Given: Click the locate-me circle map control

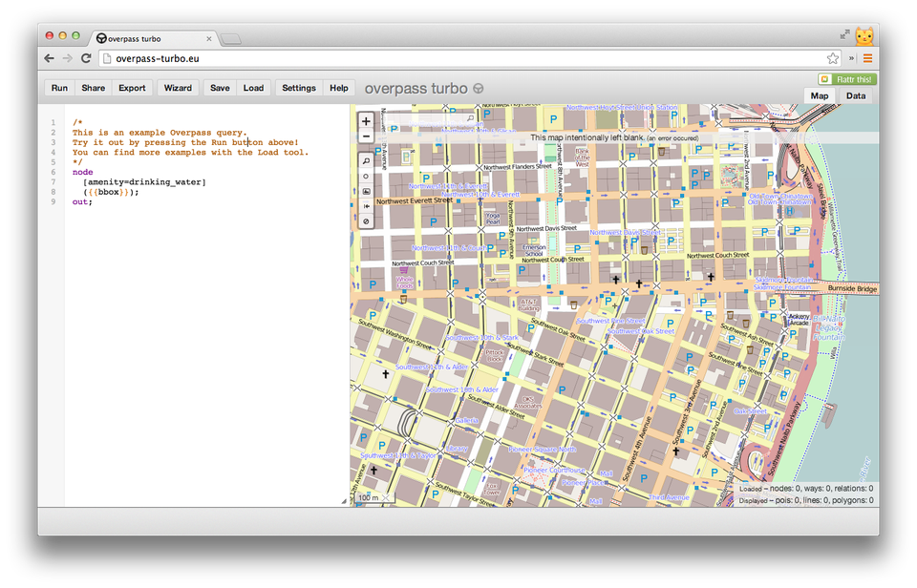Looking at the screenshot, I should 366,176.
